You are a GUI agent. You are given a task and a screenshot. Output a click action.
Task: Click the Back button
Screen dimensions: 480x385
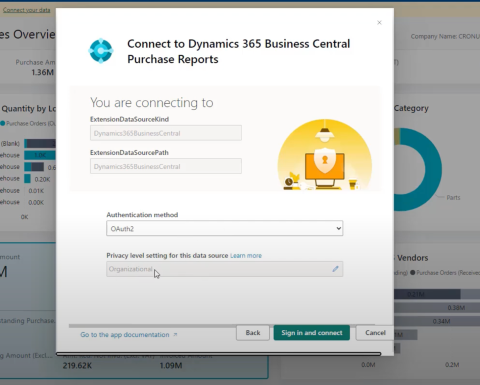tap(253, 333)
